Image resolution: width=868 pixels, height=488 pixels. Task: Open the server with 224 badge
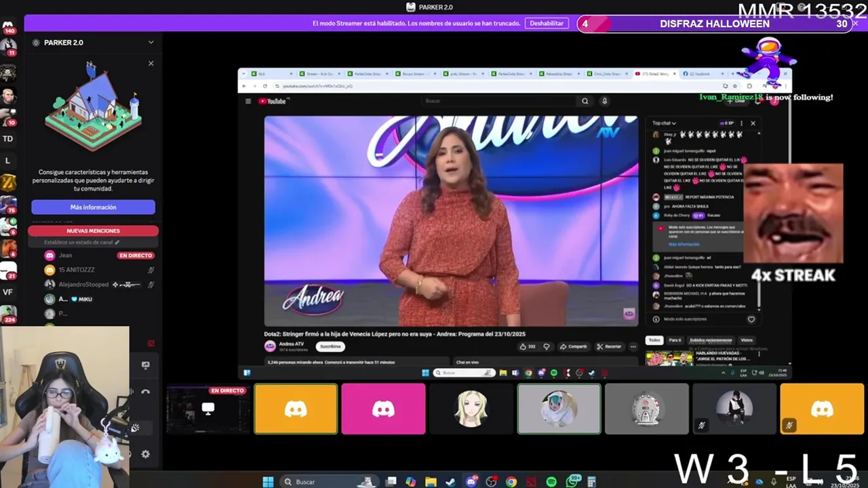click(8, 314)
